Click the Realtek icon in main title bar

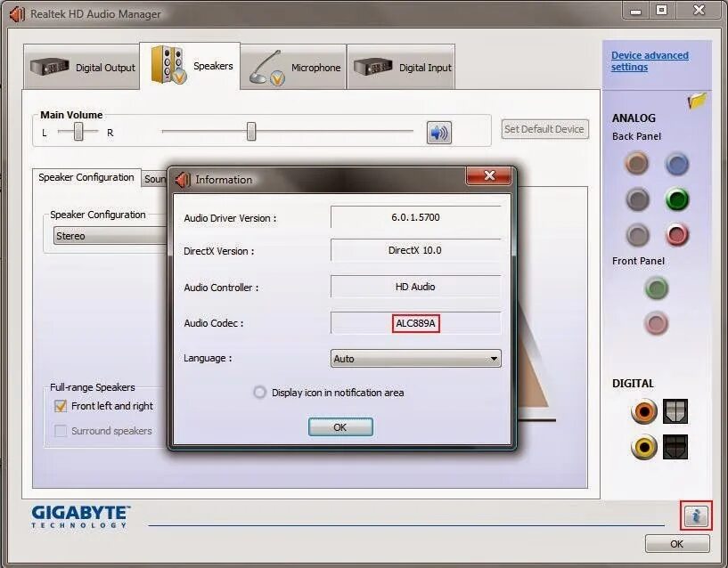point(17,14)
